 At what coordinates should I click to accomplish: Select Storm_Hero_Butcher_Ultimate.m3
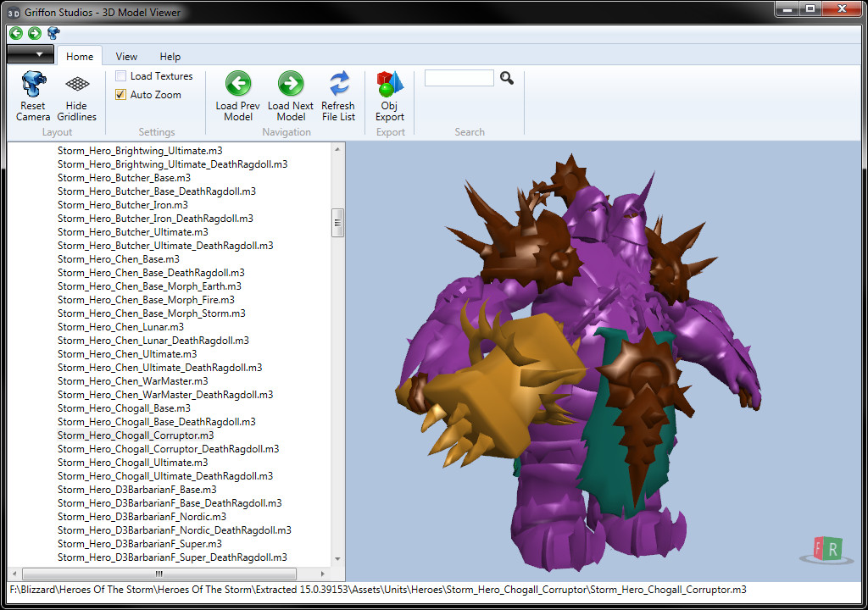tap(133, 232)
